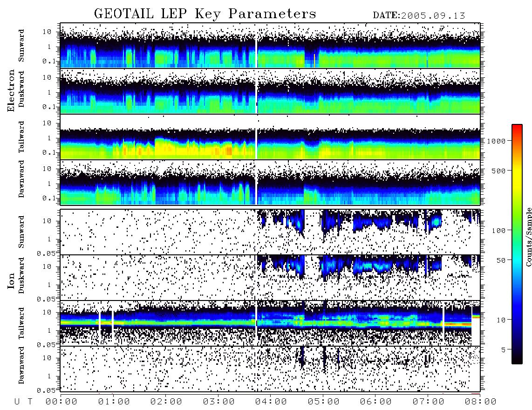Click the 100 color bar tick label

pyautogui.click(x=499, y=231)
